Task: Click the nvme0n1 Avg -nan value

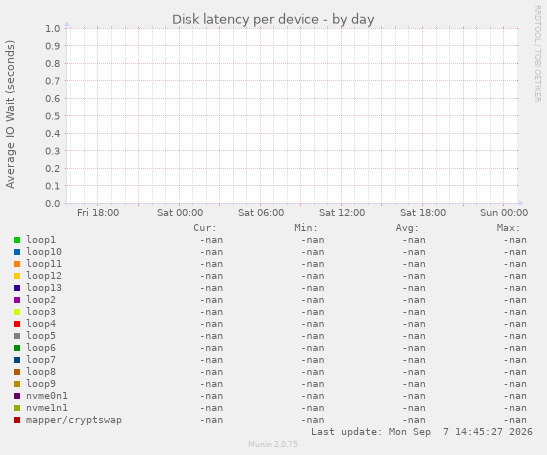Action: [x=414, y=396]
